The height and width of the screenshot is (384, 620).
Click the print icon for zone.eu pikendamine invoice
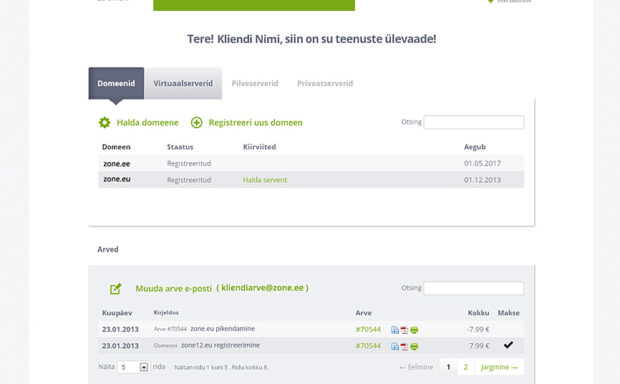click(x=414, y=330)
